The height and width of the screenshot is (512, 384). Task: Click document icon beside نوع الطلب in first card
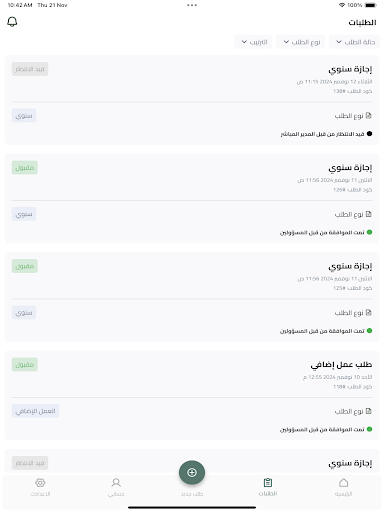pyautogui.click(x=369, y=116)
